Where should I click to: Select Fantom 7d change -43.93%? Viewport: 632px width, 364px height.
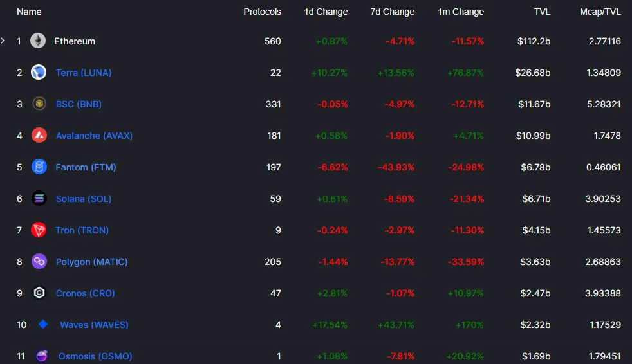[396, 167]
